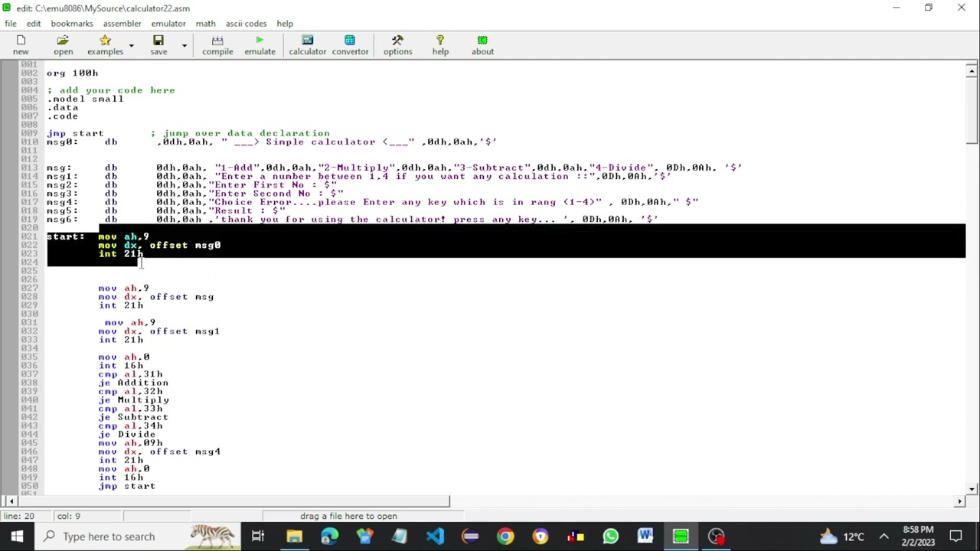
Task: Open the help menu in menu bar
Action: tap(285, 24)
